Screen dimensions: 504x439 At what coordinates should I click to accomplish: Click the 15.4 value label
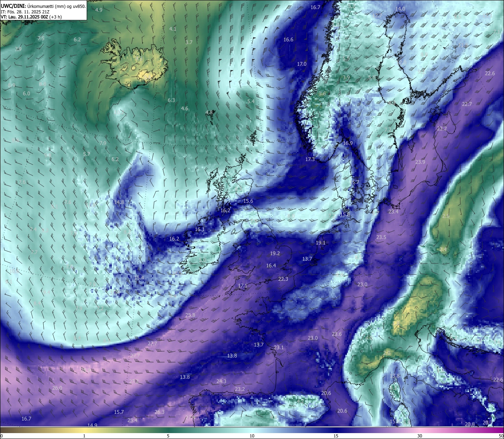pyautogui.click(x=139, y=278)
